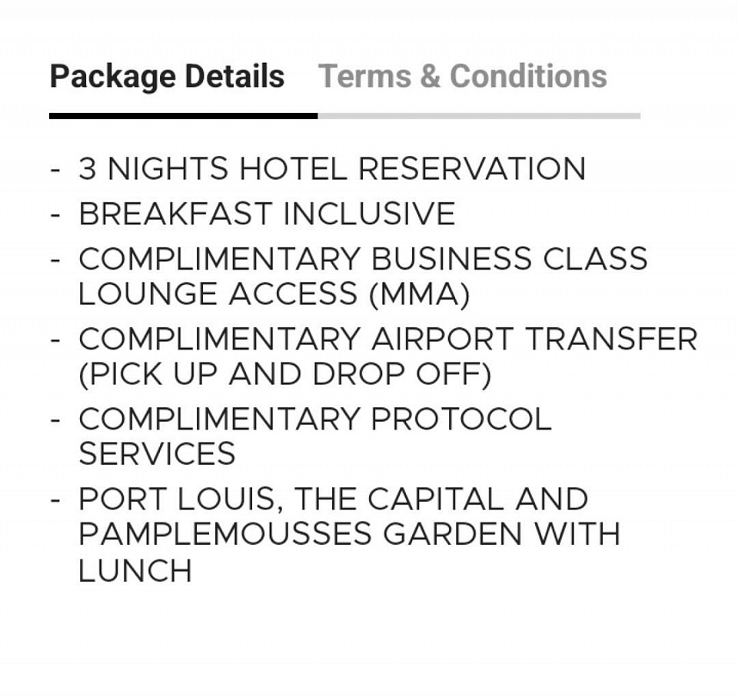This screenshot has height=700, width=738.
Task: Click the Complimentary Business Class text line
Action: point(363,259)
